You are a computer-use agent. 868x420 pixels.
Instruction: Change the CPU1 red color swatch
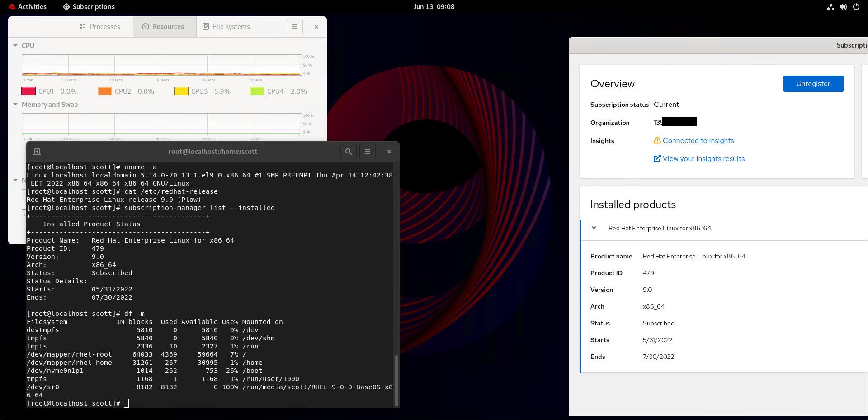coord(28,91)
